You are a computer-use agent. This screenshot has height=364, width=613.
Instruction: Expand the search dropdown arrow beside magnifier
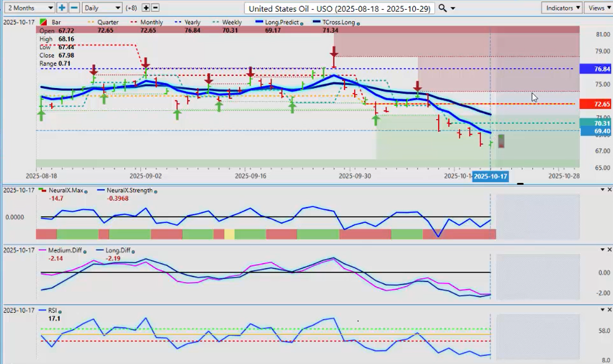pos(453,9)
